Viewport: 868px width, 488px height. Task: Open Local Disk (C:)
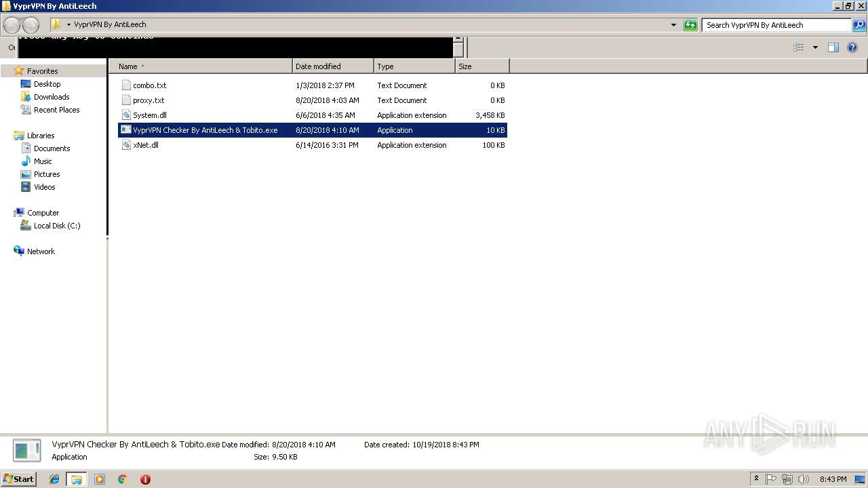57,226
